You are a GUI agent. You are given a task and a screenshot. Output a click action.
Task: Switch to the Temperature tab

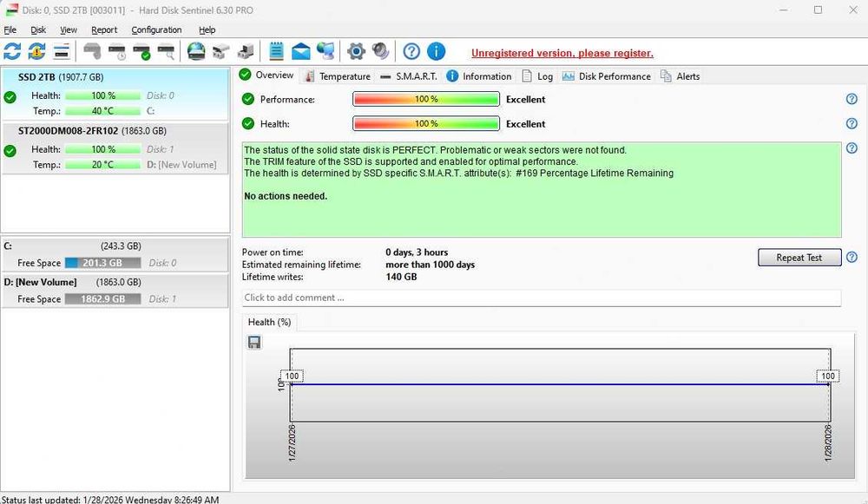(337, 76)
